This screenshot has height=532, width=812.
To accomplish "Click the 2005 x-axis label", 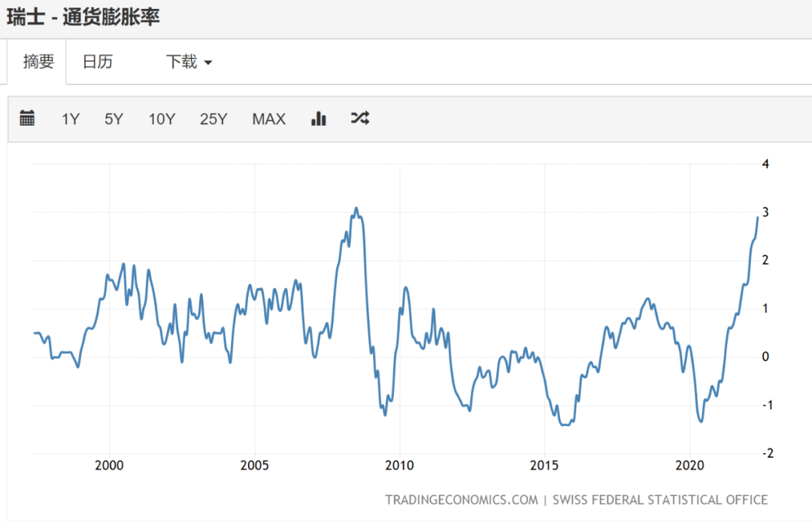I will [x=254, y=465].
